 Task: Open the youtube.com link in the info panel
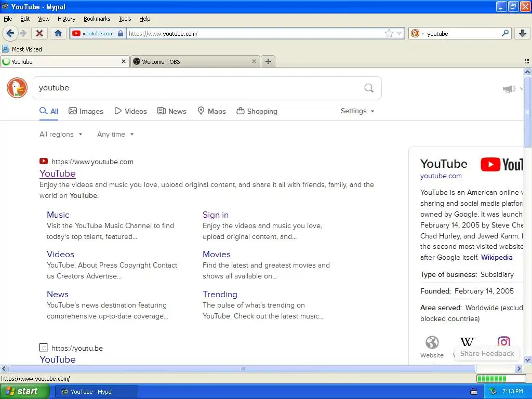click(x=441, y=176)
